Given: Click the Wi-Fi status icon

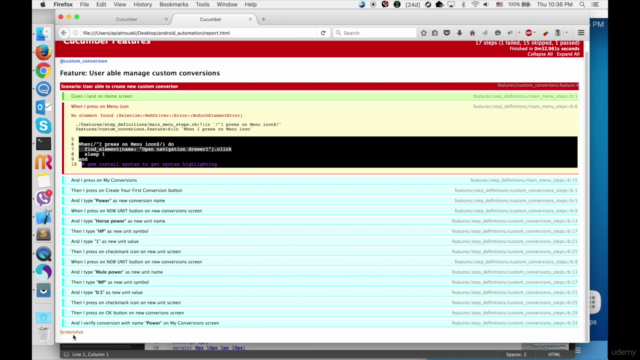Looking at the screenshot, I should pos(475,4).
